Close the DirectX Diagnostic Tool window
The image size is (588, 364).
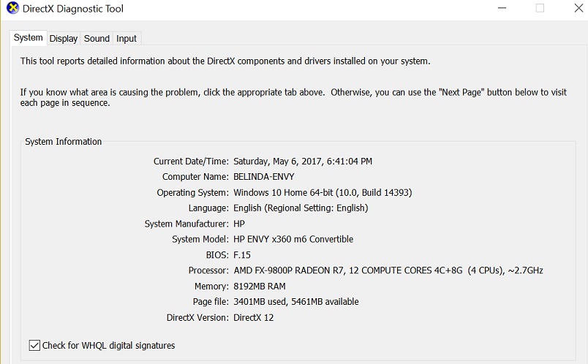pos(578,8)
